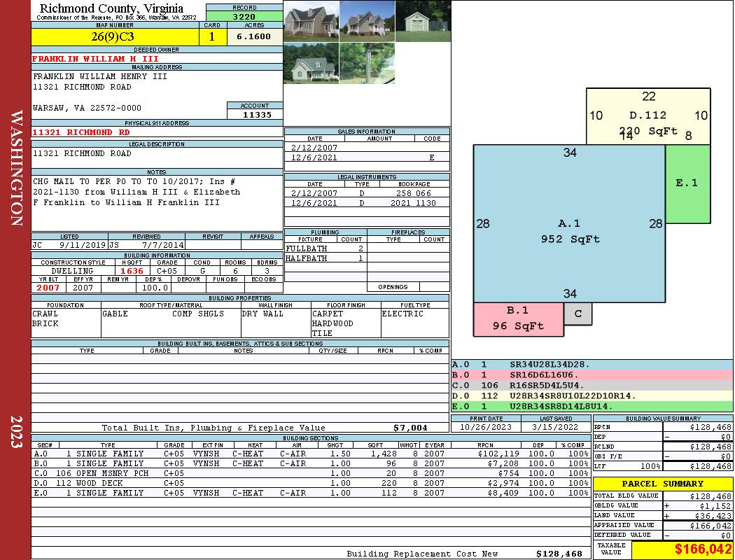
Task: Click the front-view house photo thumbnail
Action: 311,21
